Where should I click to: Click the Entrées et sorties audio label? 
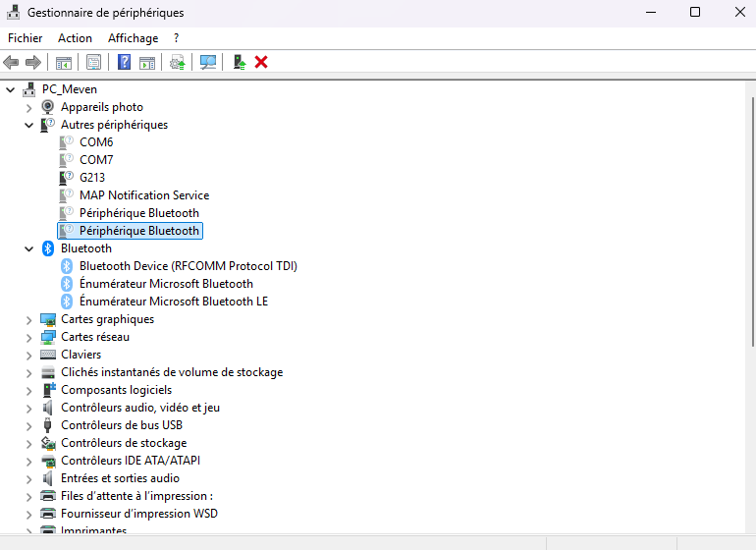(x=120, y=478)
